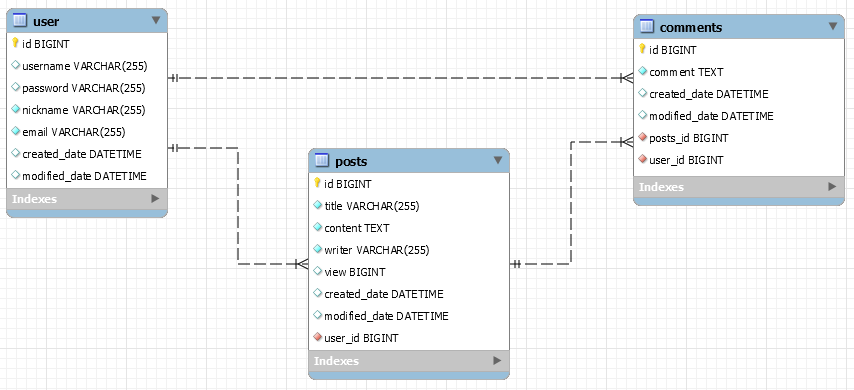Click the email column diamond icon
The image size is (854, 390).
(15, 131)
